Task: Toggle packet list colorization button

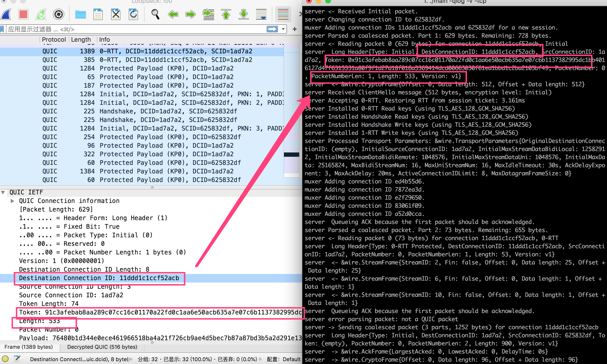Action: pyautogui.click(x=283, y=14)
